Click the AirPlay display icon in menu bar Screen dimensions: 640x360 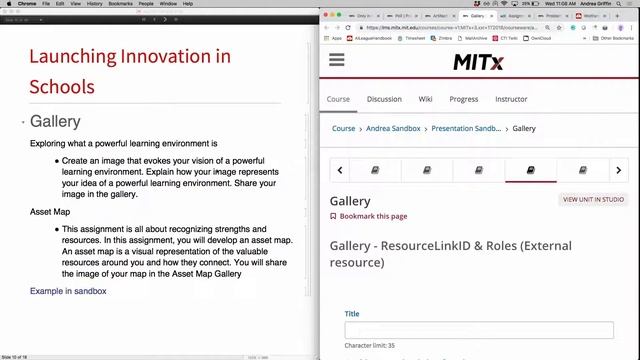point(514,4)
